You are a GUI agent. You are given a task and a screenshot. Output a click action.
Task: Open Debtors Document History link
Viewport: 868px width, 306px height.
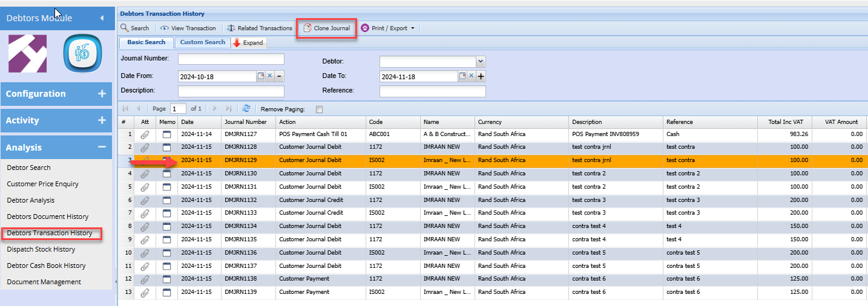point(47,216)
